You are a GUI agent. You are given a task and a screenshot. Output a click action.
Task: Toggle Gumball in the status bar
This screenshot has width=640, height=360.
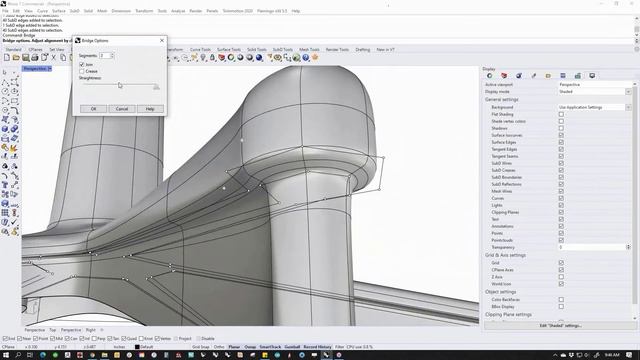[292, 347]
